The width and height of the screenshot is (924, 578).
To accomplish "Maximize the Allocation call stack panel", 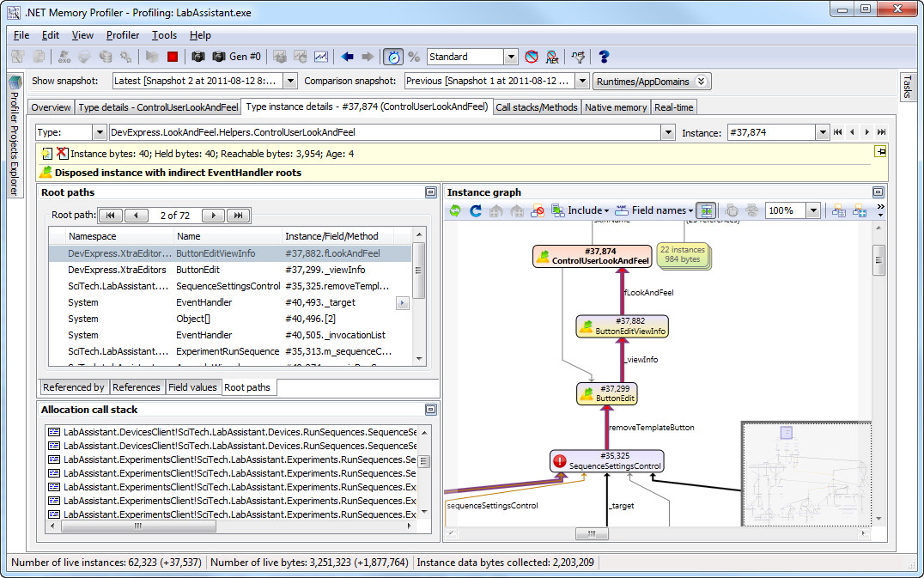I will coord(431,410).
